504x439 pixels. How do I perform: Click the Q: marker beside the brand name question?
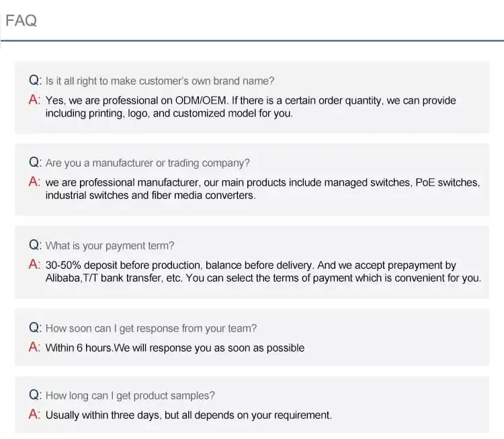click(35, 81)
